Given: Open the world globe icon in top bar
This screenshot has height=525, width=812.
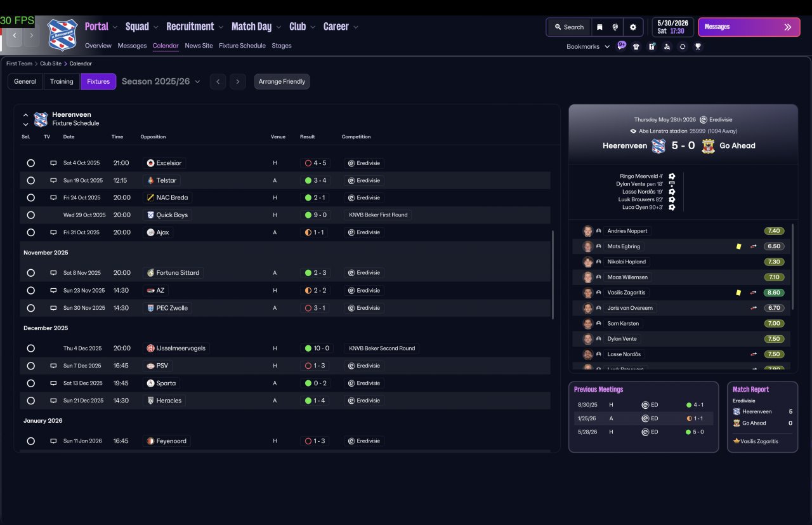Looking at the screenshot, I should tap(615, 27).
